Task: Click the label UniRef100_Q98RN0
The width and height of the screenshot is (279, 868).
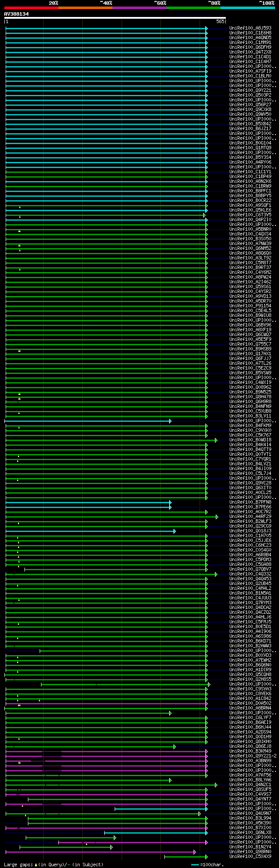Action: pos(250,851)
